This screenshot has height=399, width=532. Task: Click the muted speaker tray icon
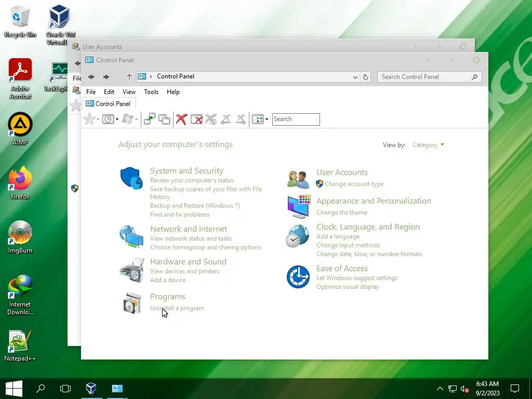[464, 389]
